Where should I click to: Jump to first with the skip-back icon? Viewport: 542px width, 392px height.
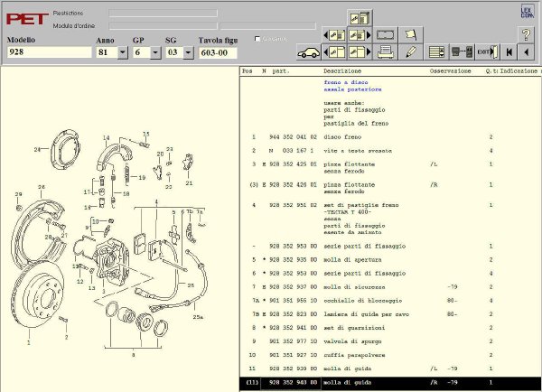[x=509, y=52]
